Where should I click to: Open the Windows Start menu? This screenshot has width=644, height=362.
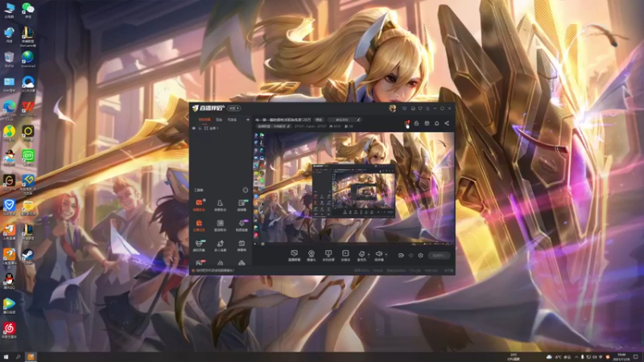pyautogui.click(x=6, y=356)
